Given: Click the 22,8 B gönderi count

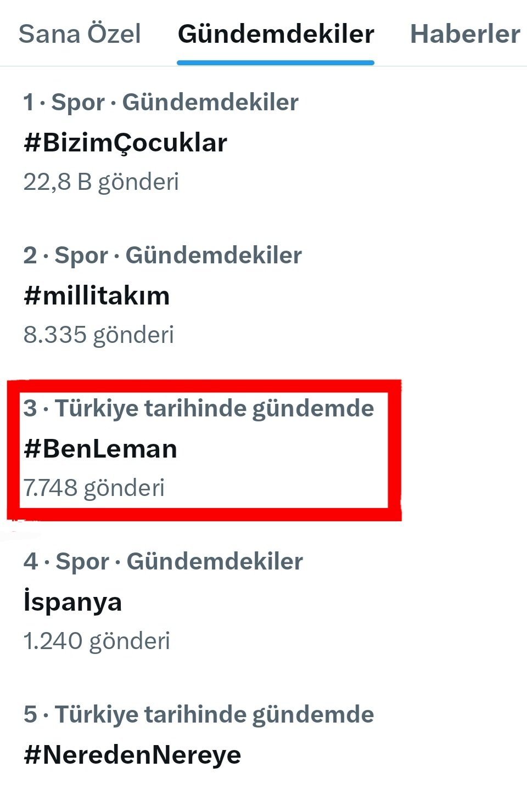Looking at the screenshot, I should [x=101, y=182].
